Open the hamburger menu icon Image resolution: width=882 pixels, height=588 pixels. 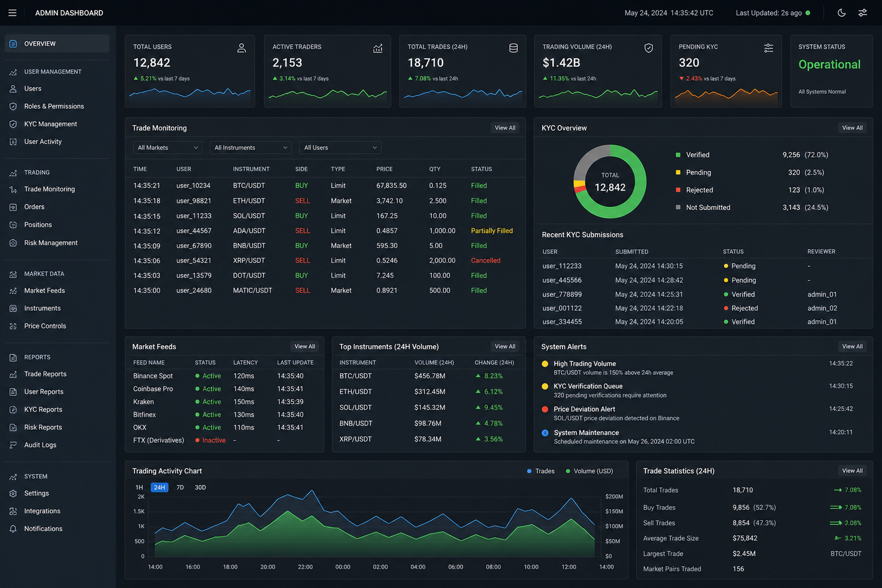pyautogui.click(x=12, y=13)
